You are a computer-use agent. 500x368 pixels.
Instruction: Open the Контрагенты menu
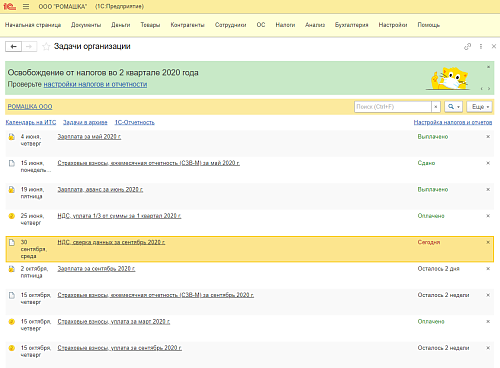coord(188,25)
